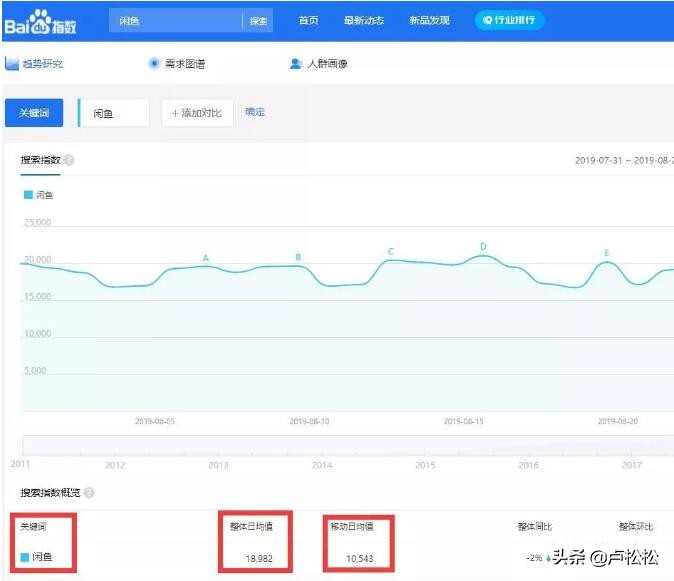
Task: Open the date range 2019-07-31 selector
Action: [x=624, y=160]
